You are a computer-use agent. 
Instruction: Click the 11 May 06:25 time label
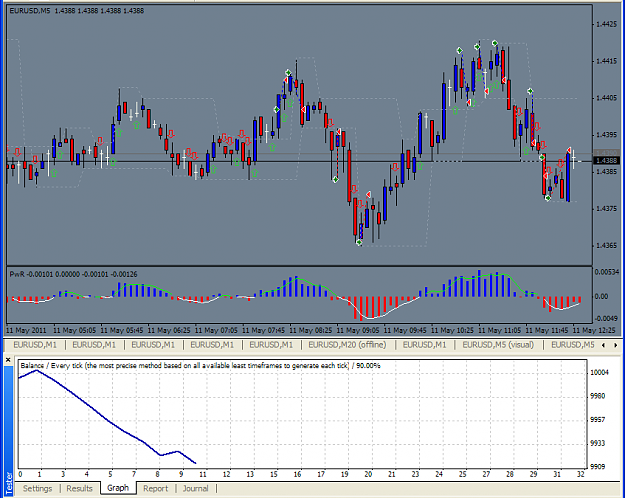[169, 331]
